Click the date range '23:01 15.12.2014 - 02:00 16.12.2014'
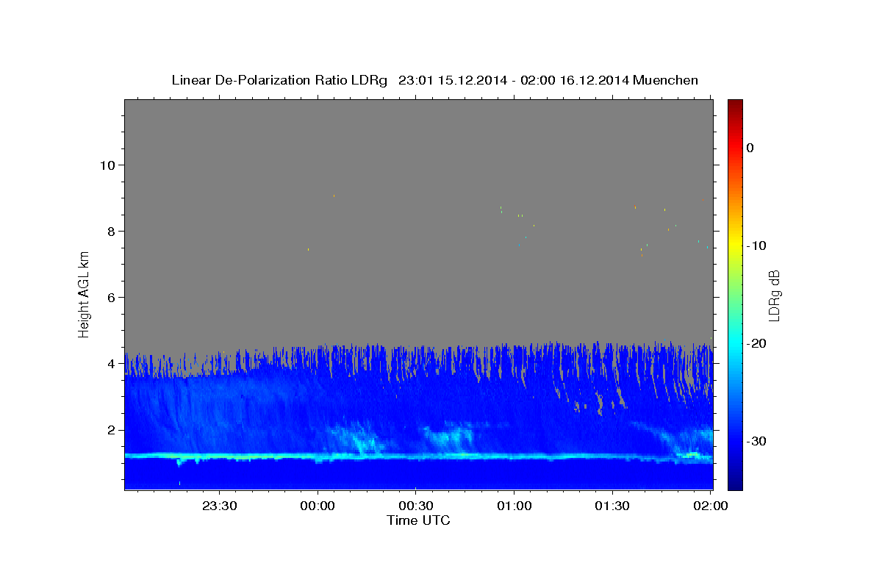Viewport: 882px width, 588px height. point(514,80)
